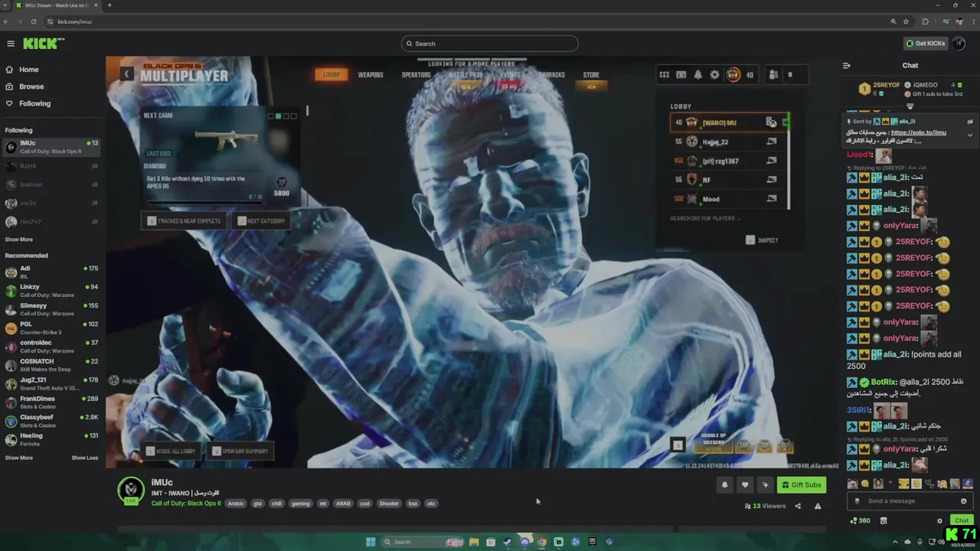
Task: Open the FrankDimes recommended channel
Action: pos(52,403)
